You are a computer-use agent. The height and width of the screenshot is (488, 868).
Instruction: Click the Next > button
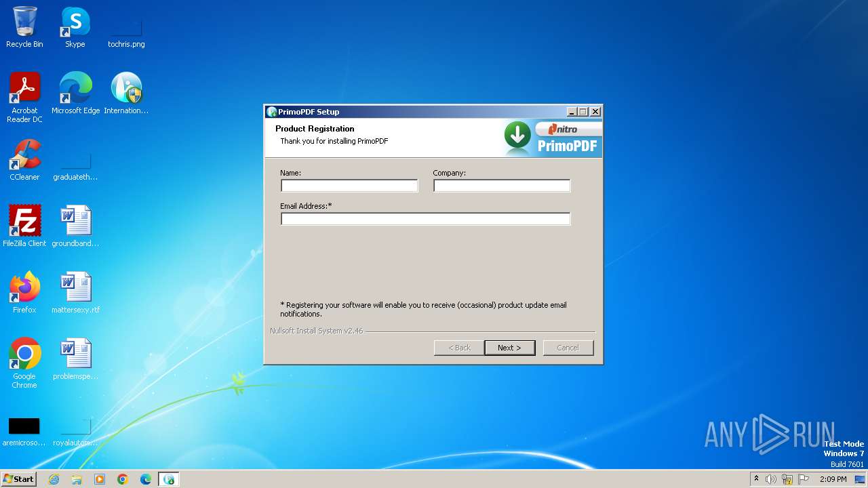coord(510,348)
